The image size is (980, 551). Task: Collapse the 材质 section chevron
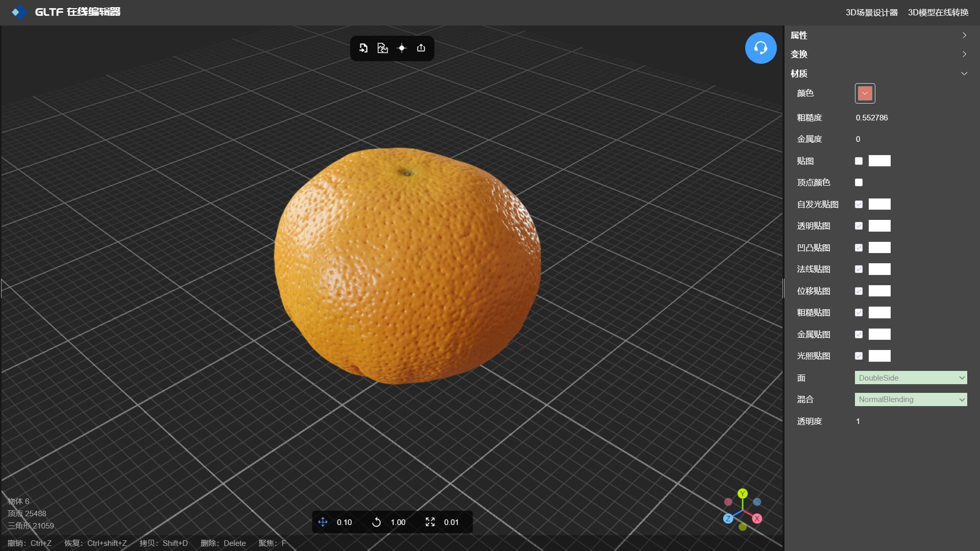click(x=964, y=73)
